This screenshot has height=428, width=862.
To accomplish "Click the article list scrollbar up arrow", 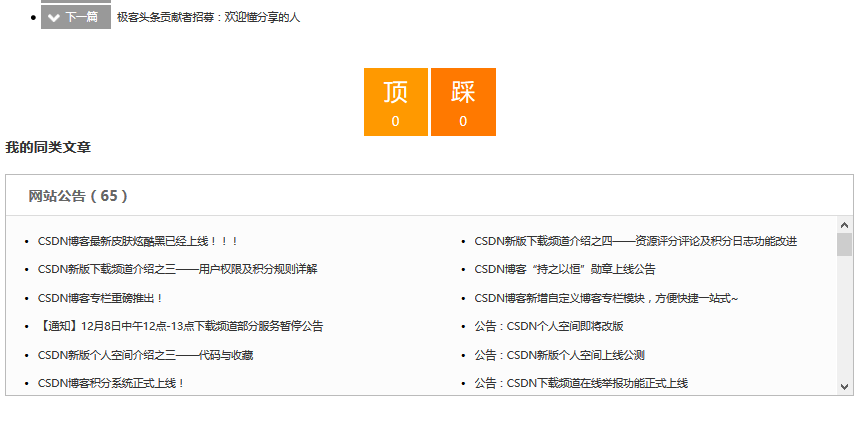I will [844, 225].
